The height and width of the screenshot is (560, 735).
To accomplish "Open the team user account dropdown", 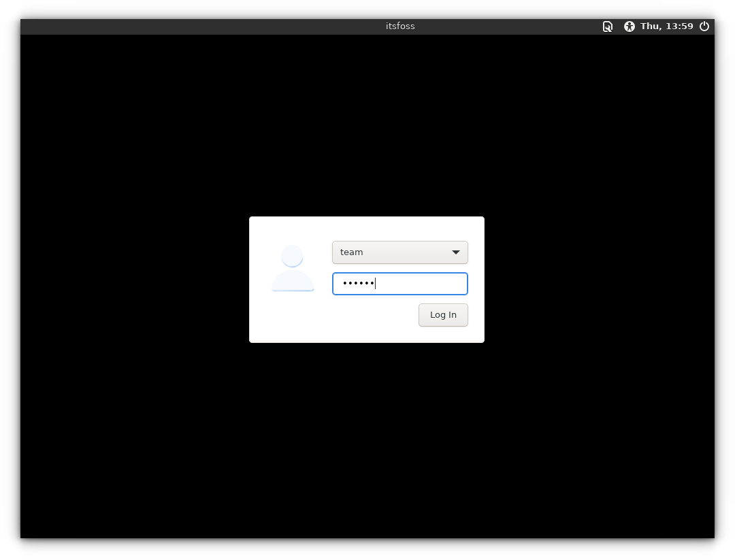I will tap(400, 252).
